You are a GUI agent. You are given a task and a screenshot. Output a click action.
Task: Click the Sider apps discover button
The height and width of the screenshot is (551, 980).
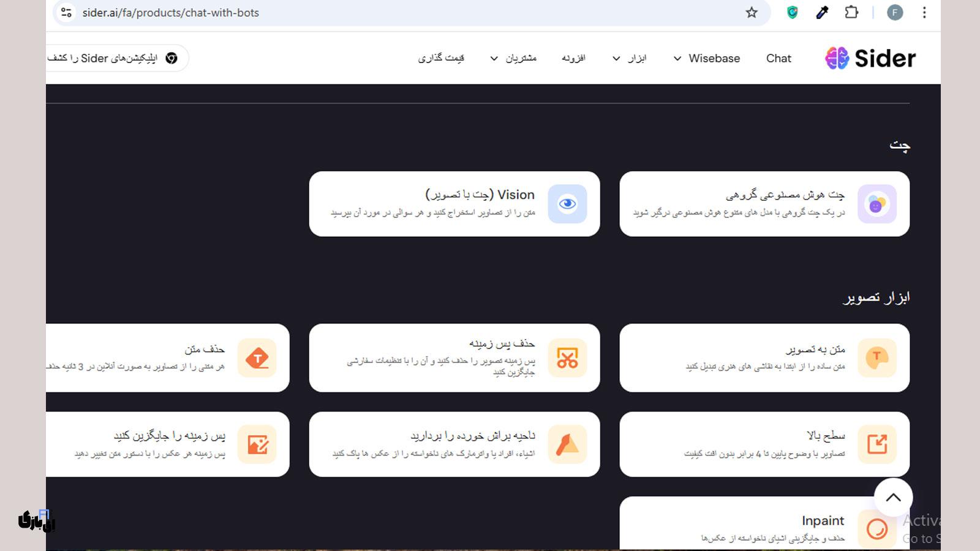pyautogui.click(x=117, y=58)
